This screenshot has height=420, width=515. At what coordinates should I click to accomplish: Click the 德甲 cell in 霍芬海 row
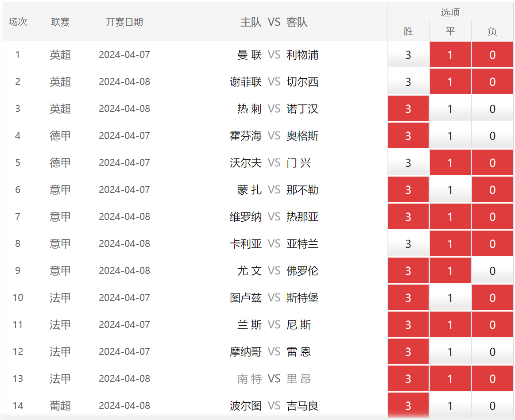point(60,135)
